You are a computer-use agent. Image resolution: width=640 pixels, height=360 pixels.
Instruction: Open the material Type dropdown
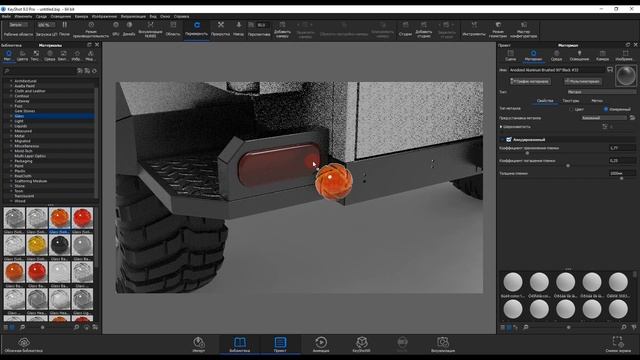(601, 92)
